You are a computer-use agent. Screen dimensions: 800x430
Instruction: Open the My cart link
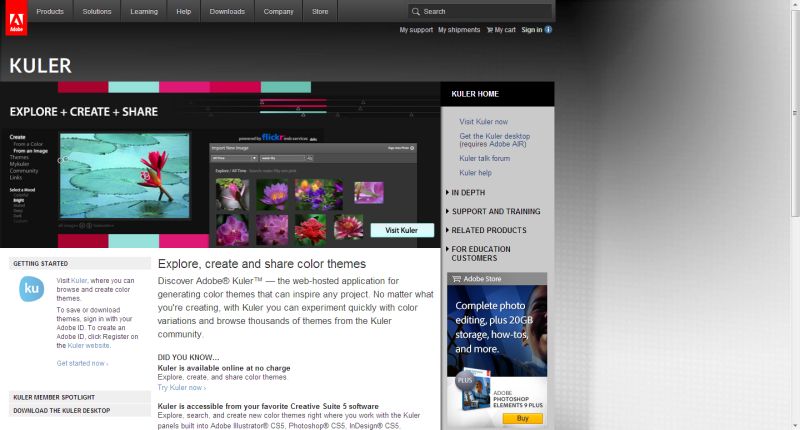tap(505, 30)
